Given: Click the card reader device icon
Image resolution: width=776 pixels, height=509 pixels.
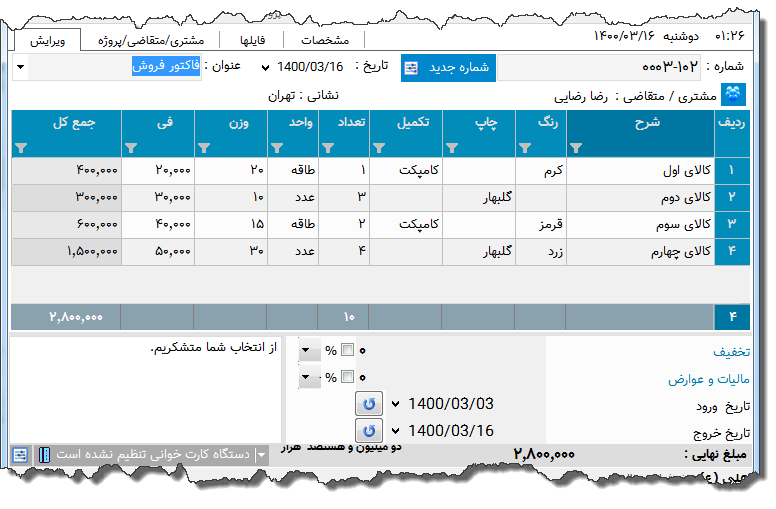Looking at the screenshot, I should pyautogui.click(x=44, y=454).
